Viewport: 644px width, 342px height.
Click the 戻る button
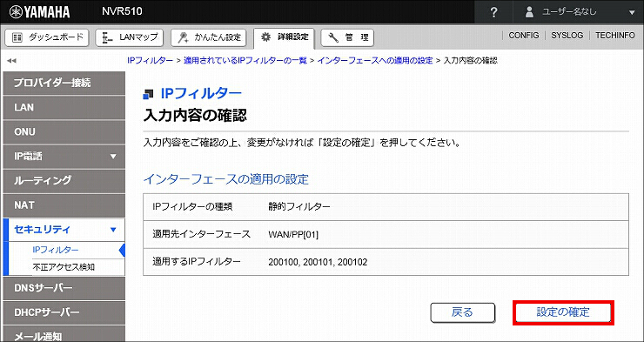[462, 312]
